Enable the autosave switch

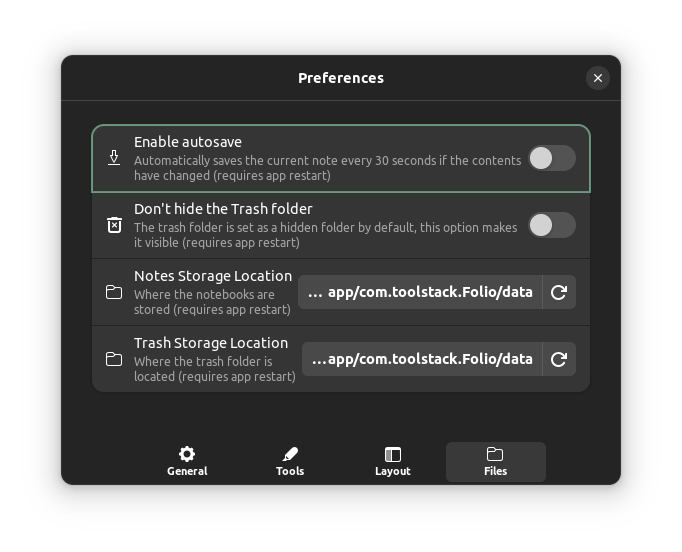click(x=551, y=158)
